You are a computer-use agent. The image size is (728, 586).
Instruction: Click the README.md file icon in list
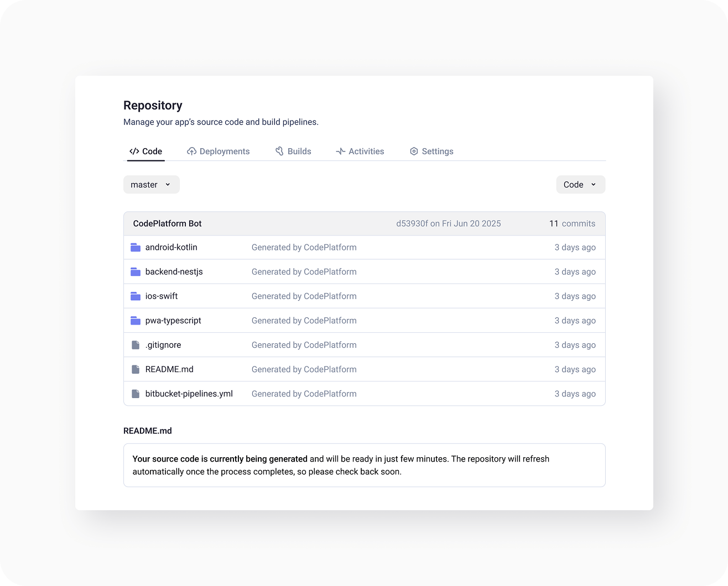[x=136, y=369]
